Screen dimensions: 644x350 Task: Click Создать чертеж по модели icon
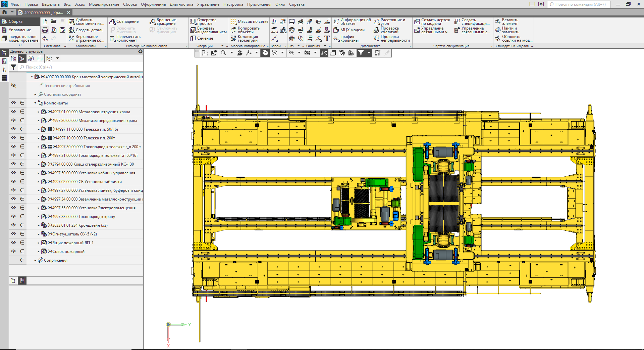point(417,22)
